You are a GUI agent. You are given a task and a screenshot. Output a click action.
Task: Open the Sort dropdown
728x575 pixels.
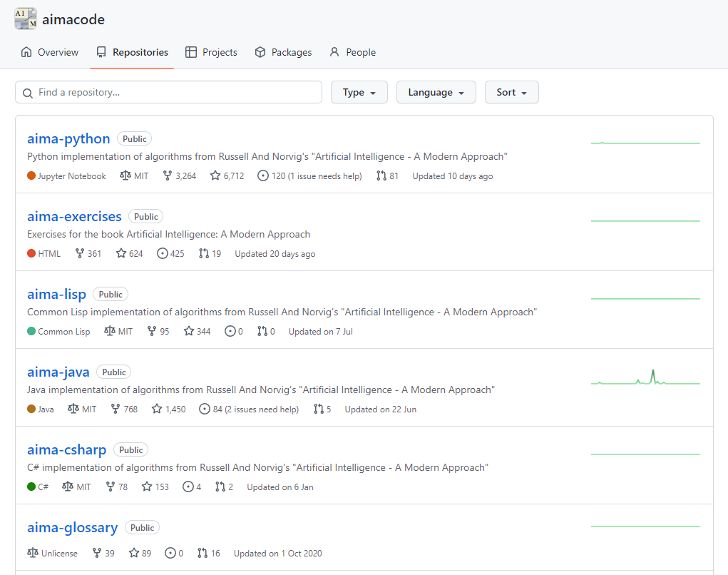click(512, 92)
